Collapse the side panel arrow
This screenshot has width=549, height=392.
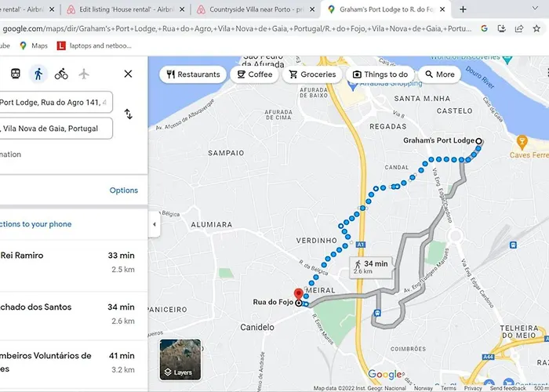(154, 224)
